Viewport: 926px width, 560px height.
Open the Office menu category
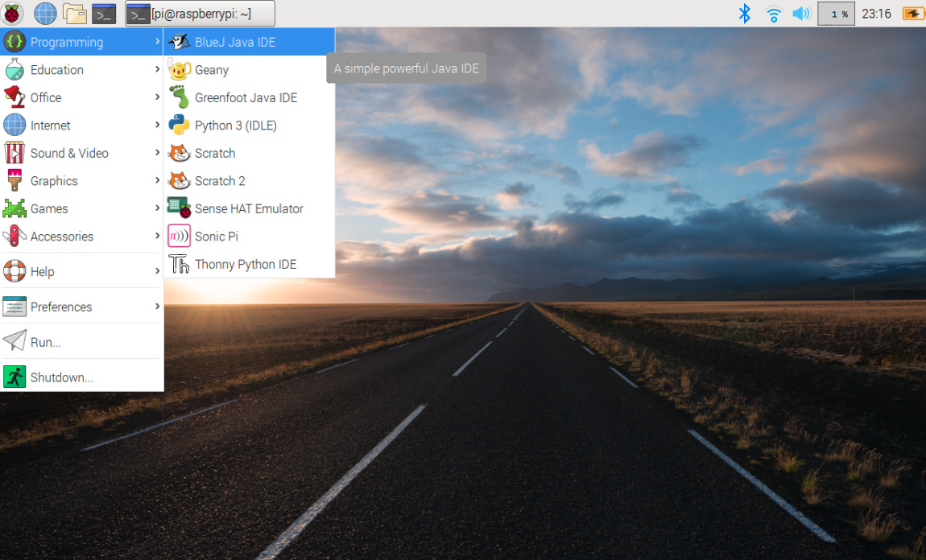point(82,97)
